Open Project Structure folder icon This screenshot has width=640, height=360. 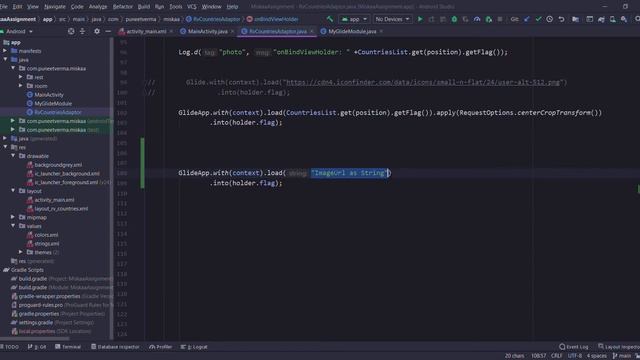click(x=575, y=19)
